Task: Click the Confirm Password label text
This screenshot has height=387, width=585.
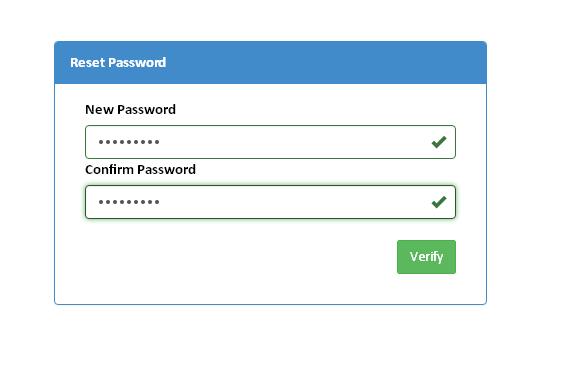Action: [140, 169]
